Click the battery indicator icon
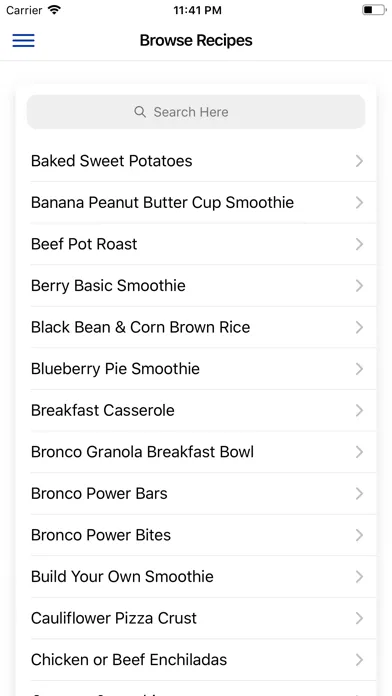 coord(374,10)
